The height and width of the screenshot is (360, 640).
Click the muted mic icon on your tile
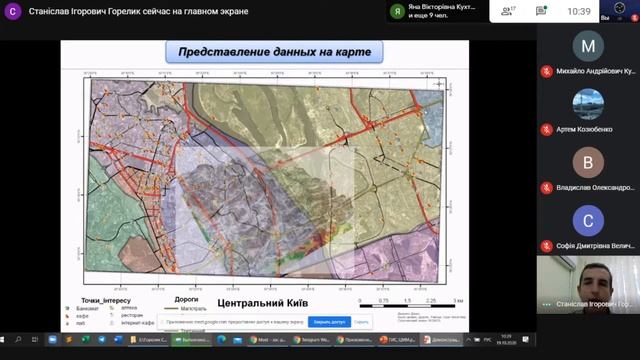click(x=635, y=18)
